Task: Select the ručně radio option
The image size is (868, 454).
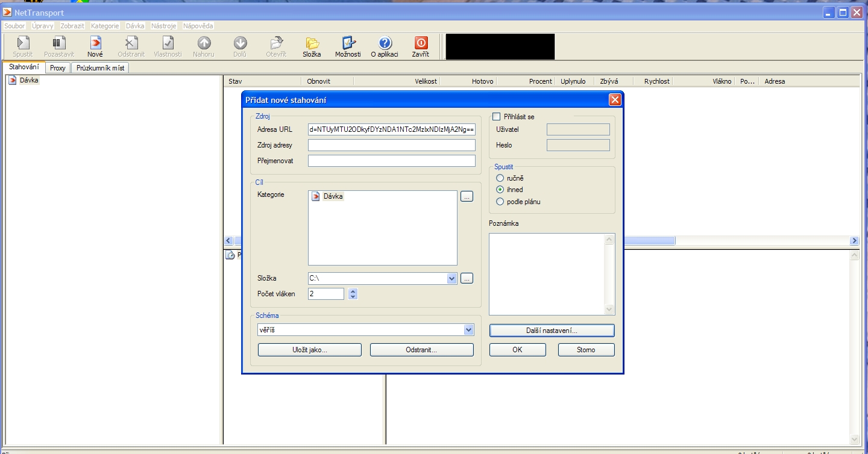Action: (500, 178)
